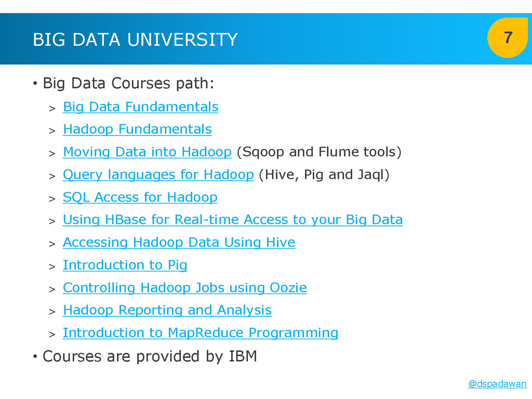Open Query languages for Hadoop link
Image resolution: width=532 pixels, height=399 pixels.
pos(158,175)
